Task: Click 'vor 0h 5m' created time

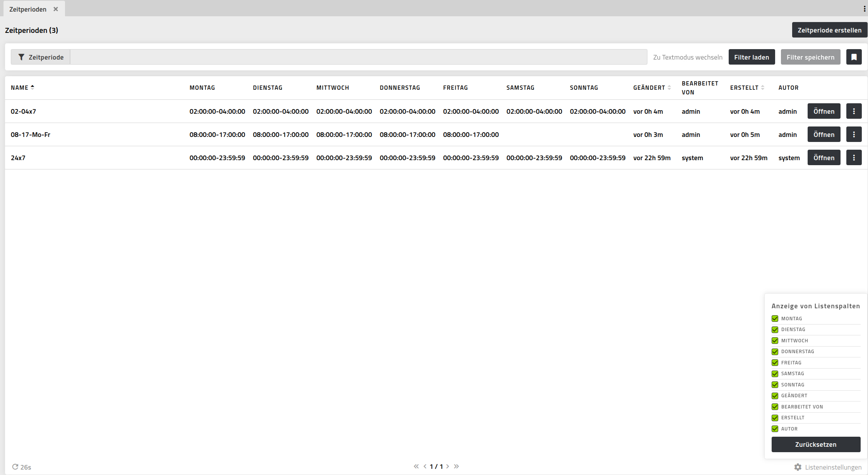Action: coord(745,135)
